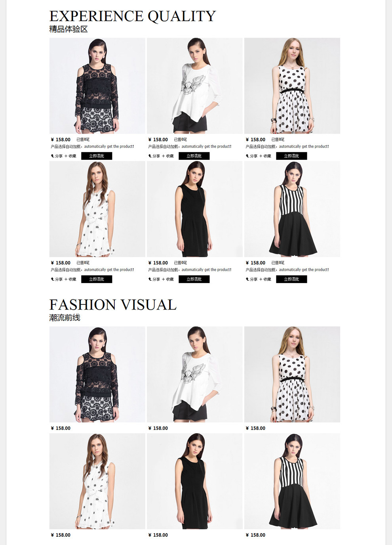The image size is (392, 545).
Task: Click 立即混批 button under plain black dress
Action: pyautogui.click(x=194, y=279)
